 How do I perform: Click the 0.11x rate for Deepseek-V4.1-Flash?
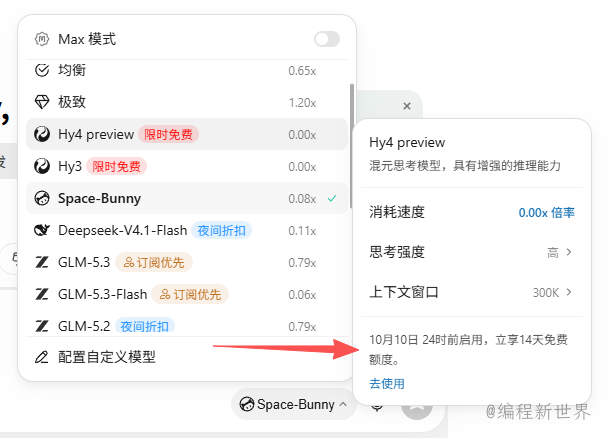pyautogui.click(x=302, y=231)
